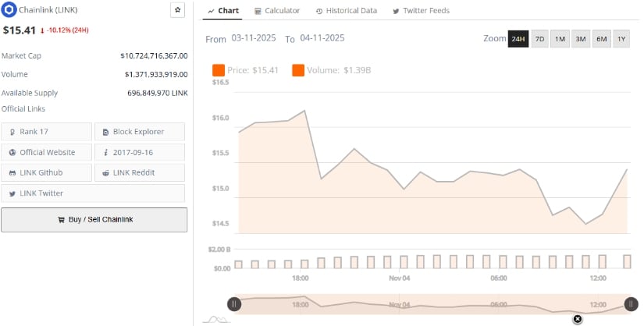This screenshot has height=326, width=644.
Task: Select the 1M zoom range
Action: 560,39
